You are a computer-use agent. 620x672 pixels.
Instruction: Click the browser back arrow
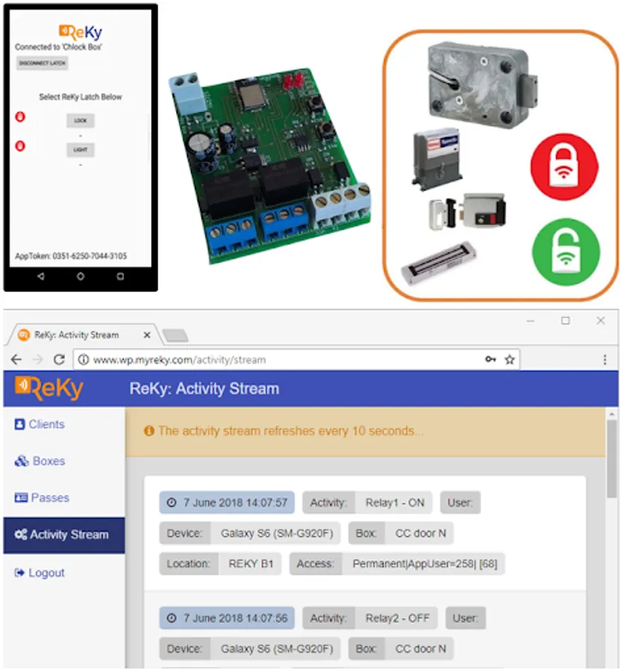(16, 359)
